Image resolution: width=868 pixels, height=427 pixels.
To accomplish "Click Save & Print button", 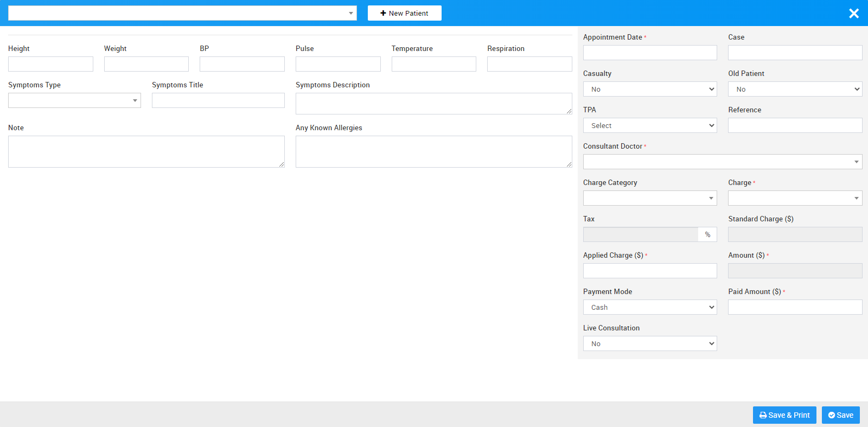I will (x=784, y=415).
